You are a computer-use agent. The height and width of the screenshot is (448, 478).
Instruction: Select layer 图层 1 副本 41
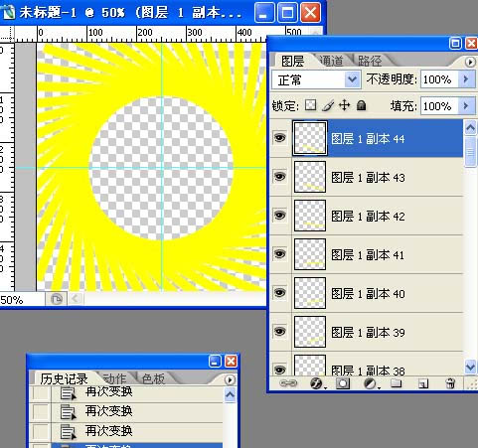(368, 255)
